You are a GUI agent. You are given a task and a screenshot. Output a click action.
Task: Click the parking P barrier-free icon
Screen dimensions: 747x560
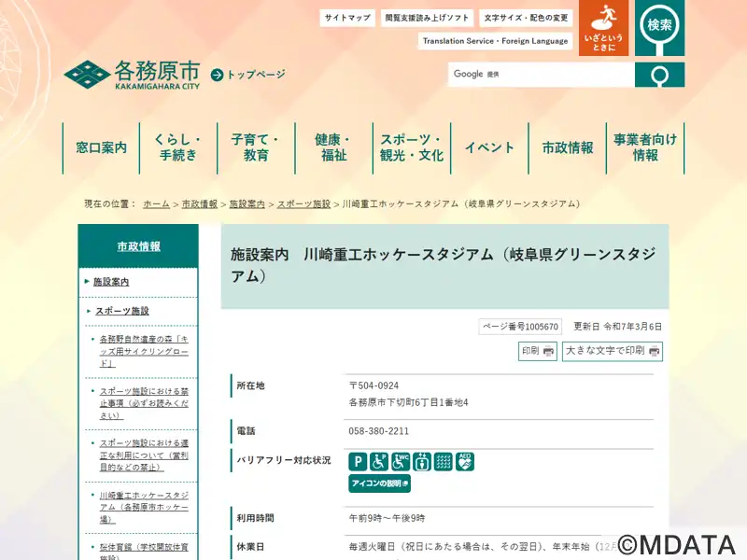click(358, 461)
